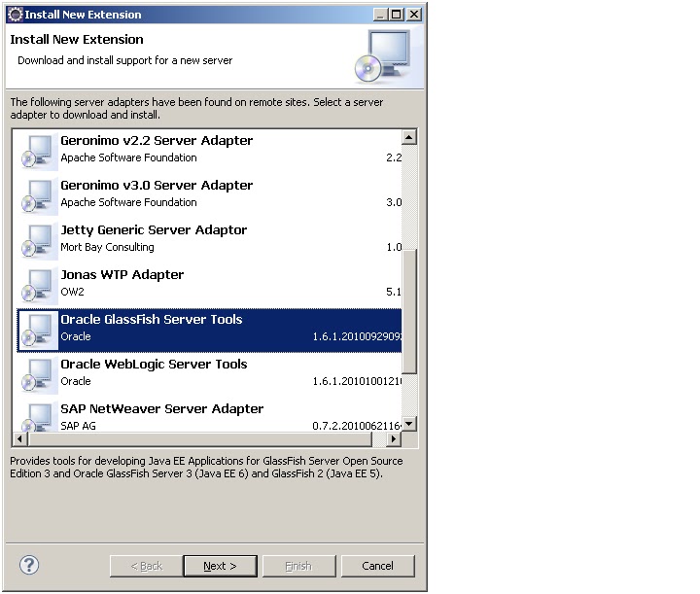Click version 1.6.1.2010100121 of WebLogic
Screen dimensions: 700x594
point(357,381)
